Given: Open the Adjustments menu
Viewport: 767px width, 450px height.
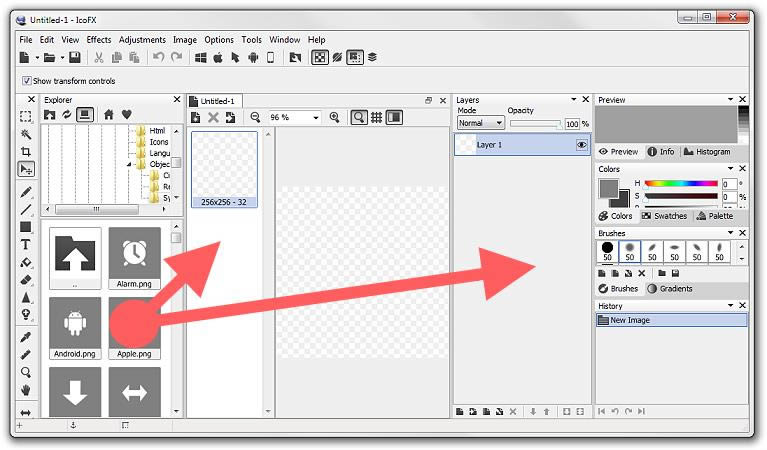Looking at the screenshot, I should tap(142, 40).
